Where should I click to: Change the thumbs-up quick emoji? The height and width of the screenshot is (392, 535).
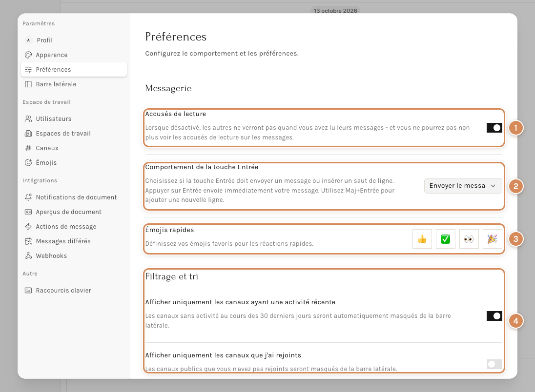(422, 239)
